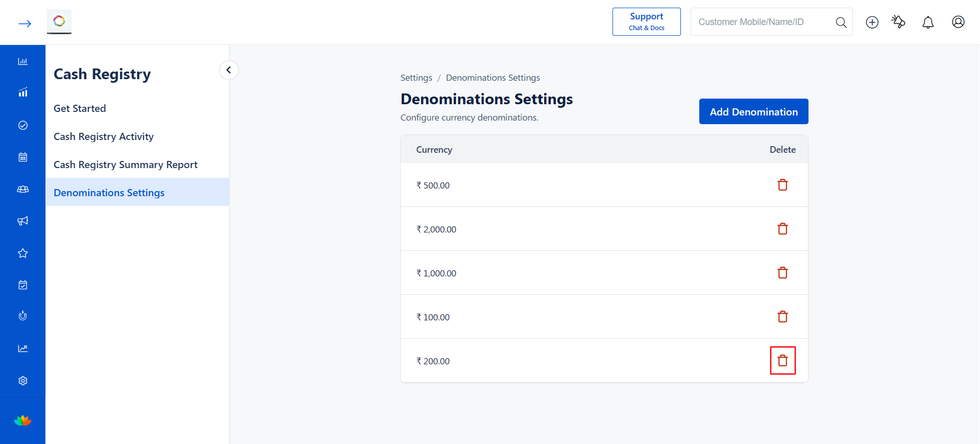980x444 pixels.
Task: Delete the ₹ 100.00 denomination
Action: point(782,317)
